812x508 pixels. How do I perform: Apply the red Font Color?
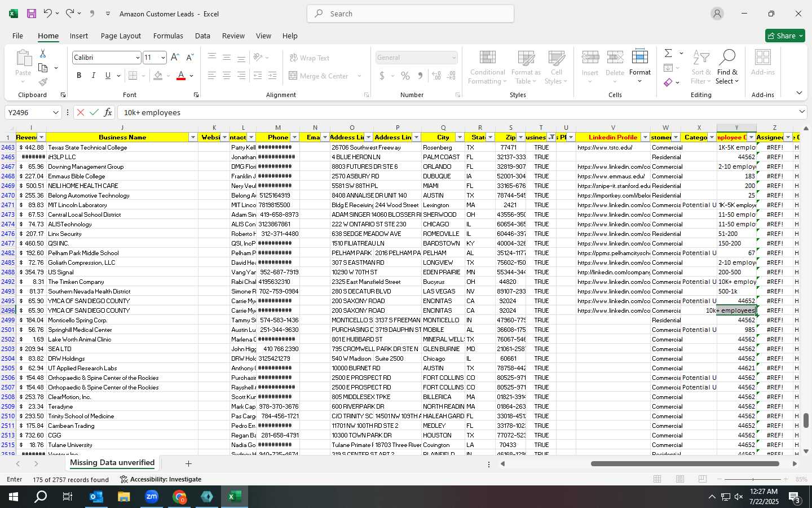(x=181, y=76)
